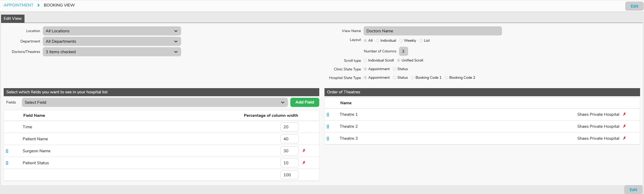Select Booking Code 1 hospital state type

pos(413,77)
